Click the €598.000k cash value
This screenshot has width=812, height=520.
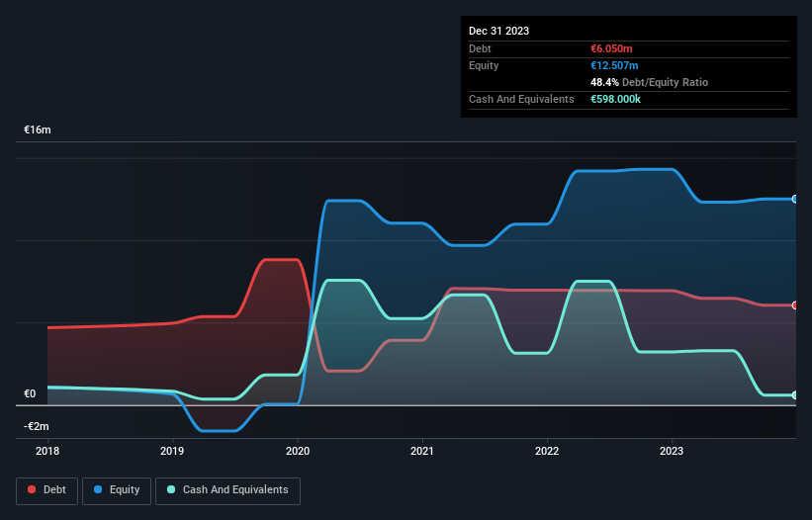click(x=616, y=99)
